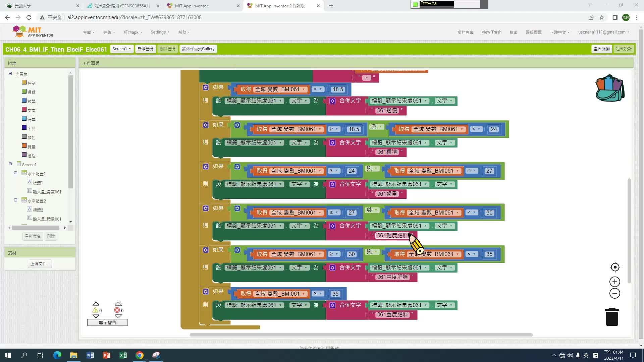
Task: Click the workspace horizontal scrollbar
Action: (x=361, y=335)
